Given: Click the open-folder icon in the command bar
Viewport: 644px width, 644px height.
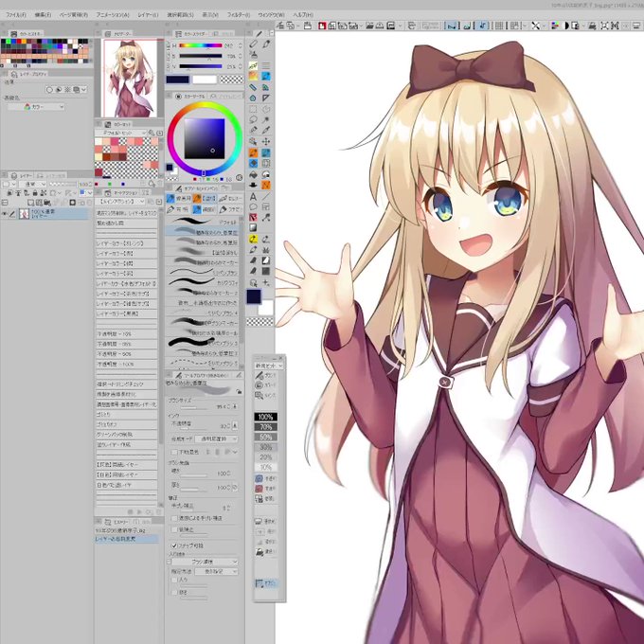Looking at the screenshot, I should click(x=369, y=26).
